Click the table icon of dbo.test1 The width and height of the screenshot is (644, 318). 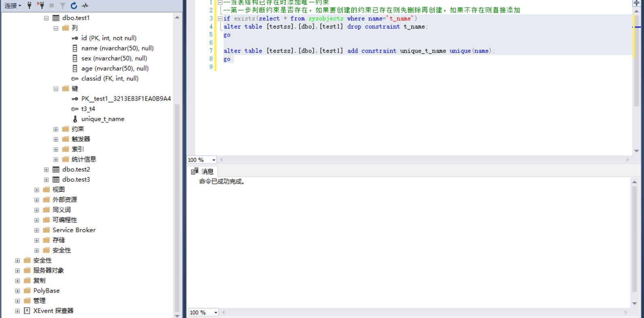pos(56,18)
